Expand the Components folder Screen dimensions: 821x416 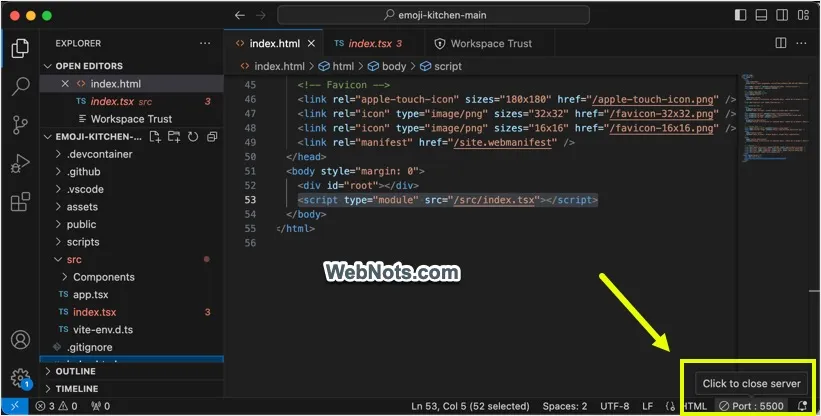coord(103,277)
